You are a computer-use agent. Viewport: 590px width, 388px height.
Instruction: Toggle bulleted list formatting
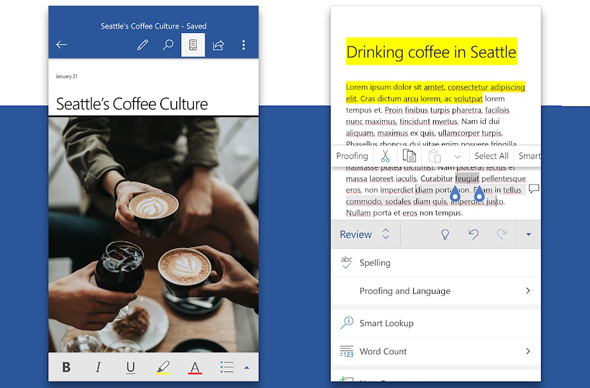coord(227,367)
